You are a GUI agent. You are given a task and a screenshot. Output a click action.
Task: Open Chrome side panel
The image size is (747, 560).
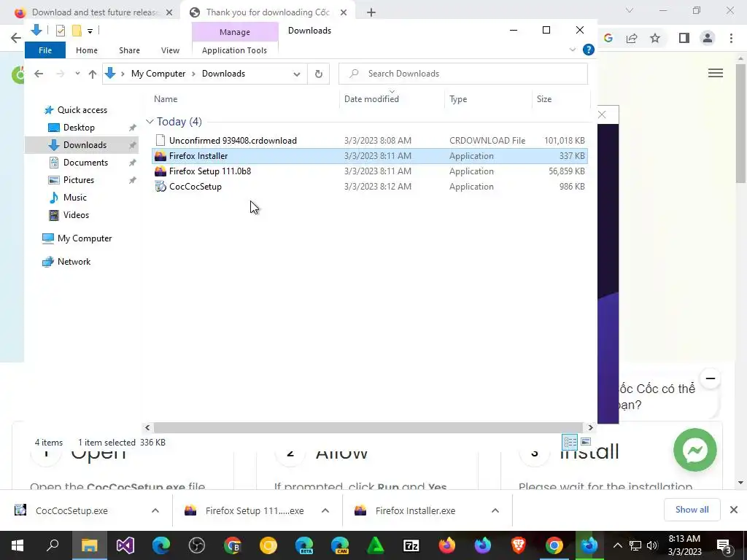click(x=684, y=38)
